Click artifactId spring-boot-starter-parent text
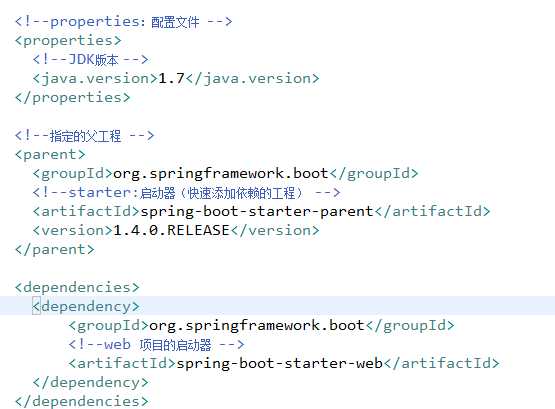 tap(257, 212)
